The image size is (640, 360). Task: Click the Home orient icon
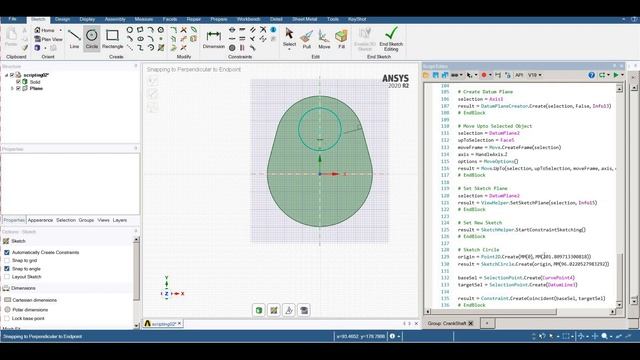point(38,30)
